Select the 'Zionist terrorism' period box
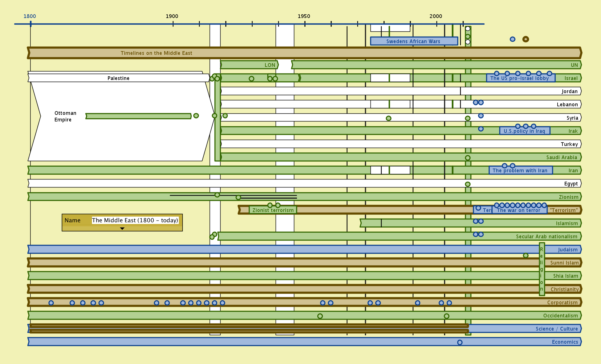Screen dimensions: 601x364 (x=273, y=210)
